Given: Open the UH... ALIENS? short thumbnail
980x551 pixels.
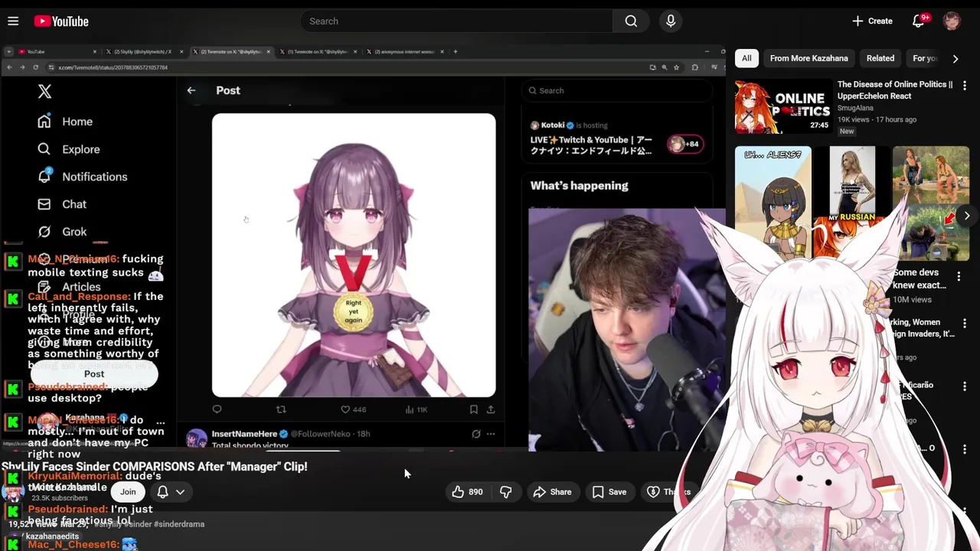Looking at the screenshot, I should 773,203.
